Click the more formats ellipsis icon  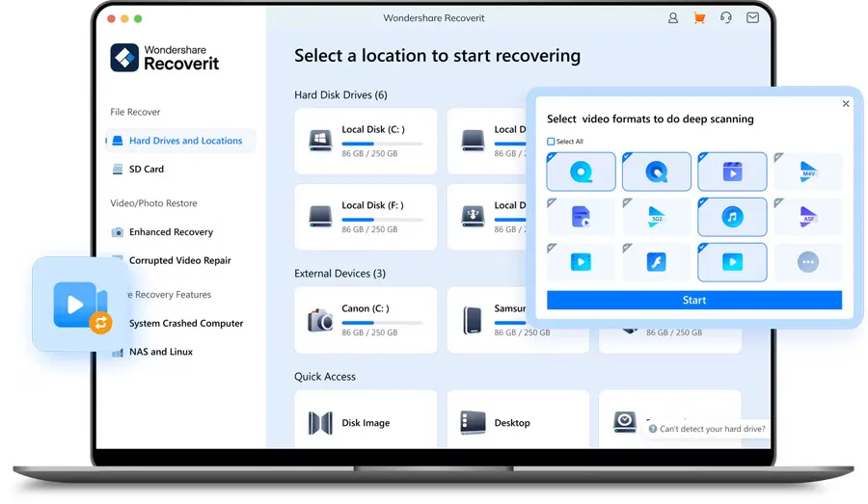click(807, 262)
